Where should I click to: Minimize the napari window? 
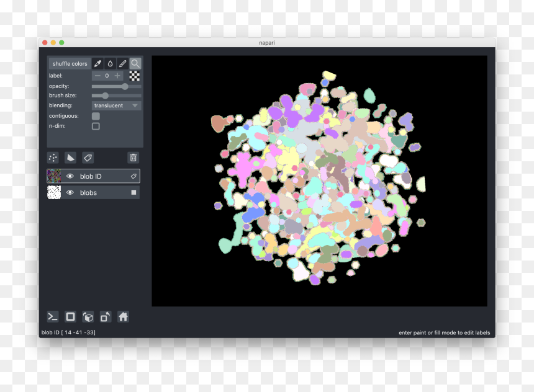coord(53,43)
